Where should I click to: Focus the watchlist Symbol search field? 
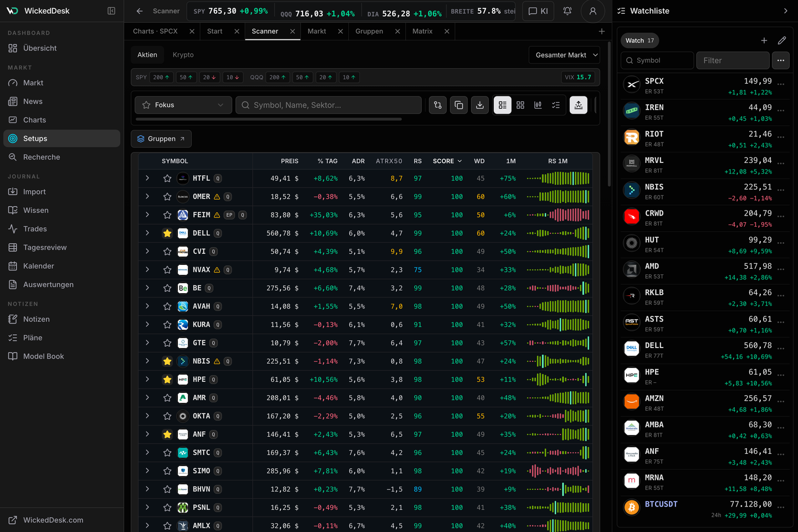pyautogui.click(x=657, y=60)
